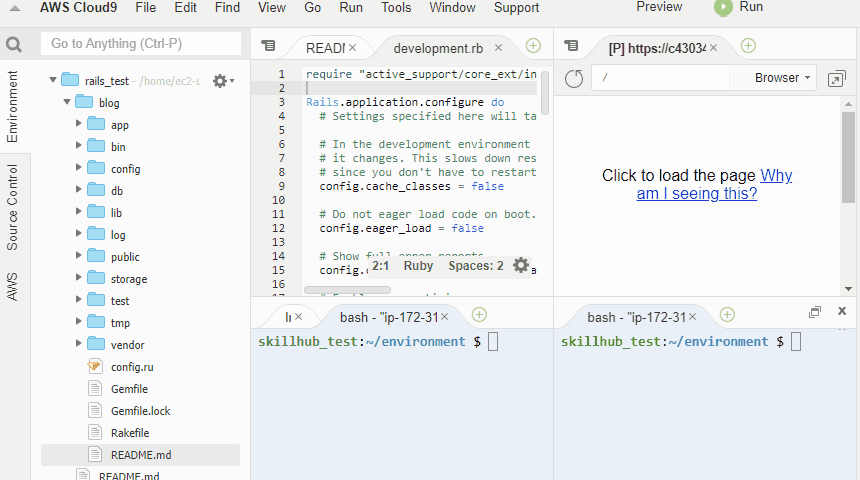Expand the storage folder

(x=78, y=278)
